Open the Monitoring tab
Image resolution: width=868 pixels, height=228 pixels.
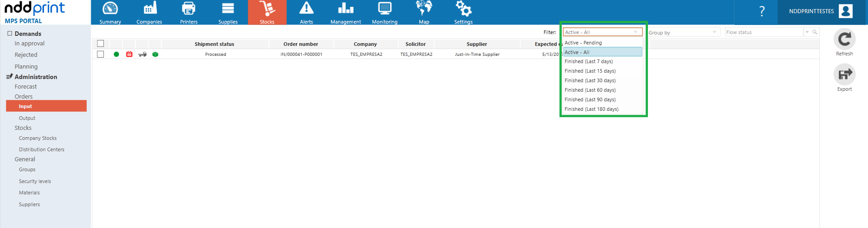pyautogui.click(x=385, y=13)
